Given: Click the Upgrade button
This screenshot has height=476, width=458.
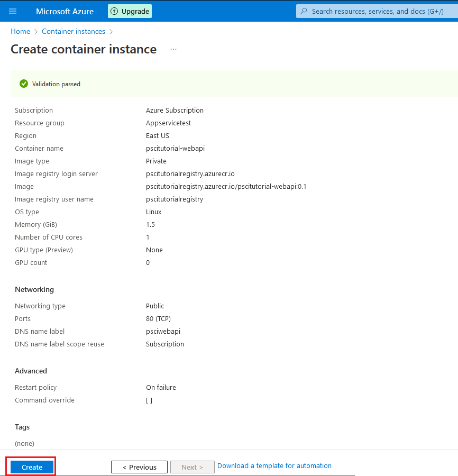Looking at the screenshot, I should 130,11.
